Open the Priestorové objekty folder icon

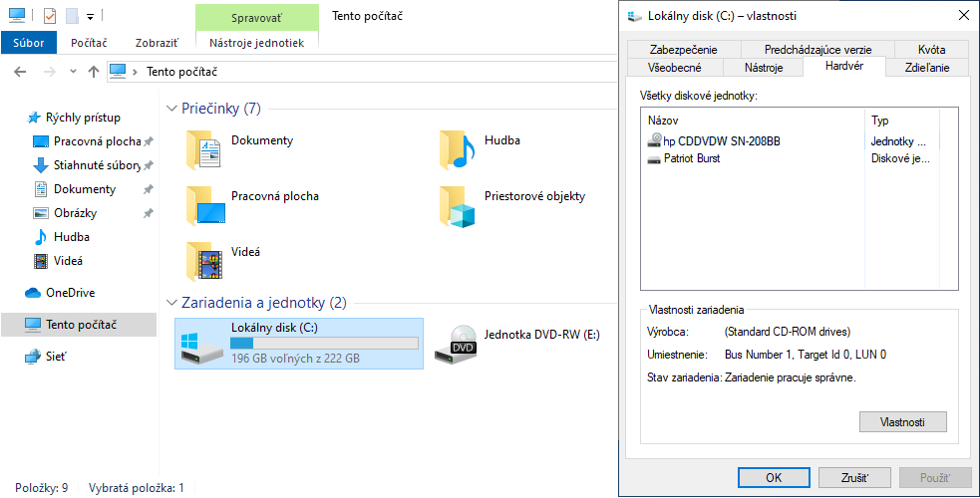pos(457,206)
